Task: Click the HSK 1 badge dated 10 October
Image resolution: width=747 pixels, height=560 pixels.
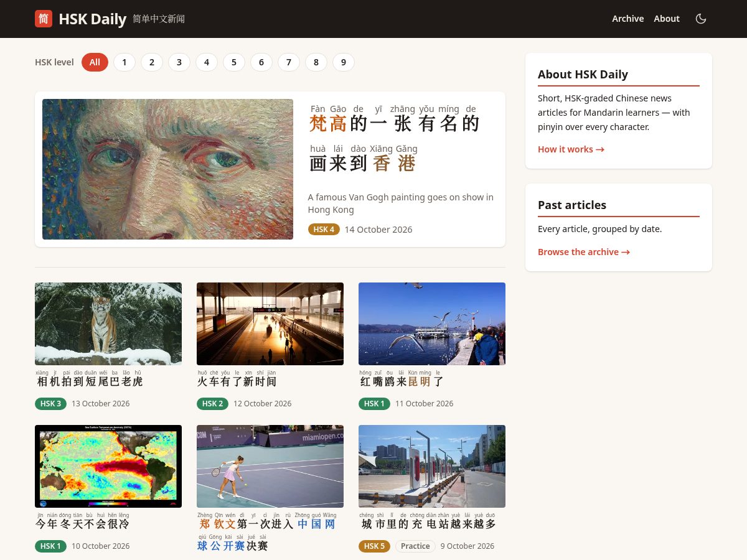Action: click(x=50, y=546)
